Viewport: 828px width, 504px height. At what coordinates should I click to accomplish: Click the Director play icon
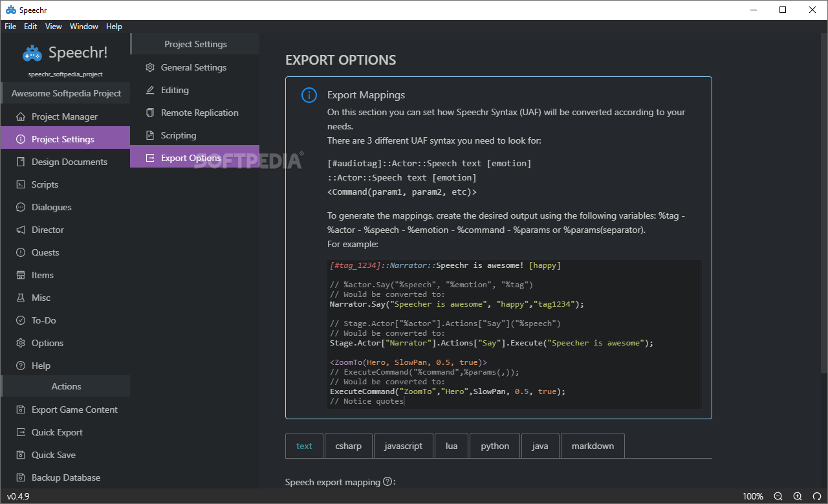coord(20,230)
